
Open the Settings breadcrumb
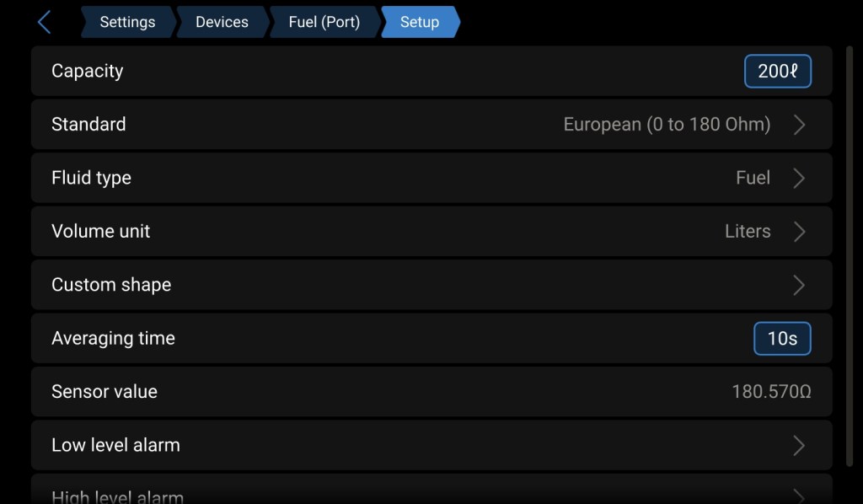pos(127,22)
